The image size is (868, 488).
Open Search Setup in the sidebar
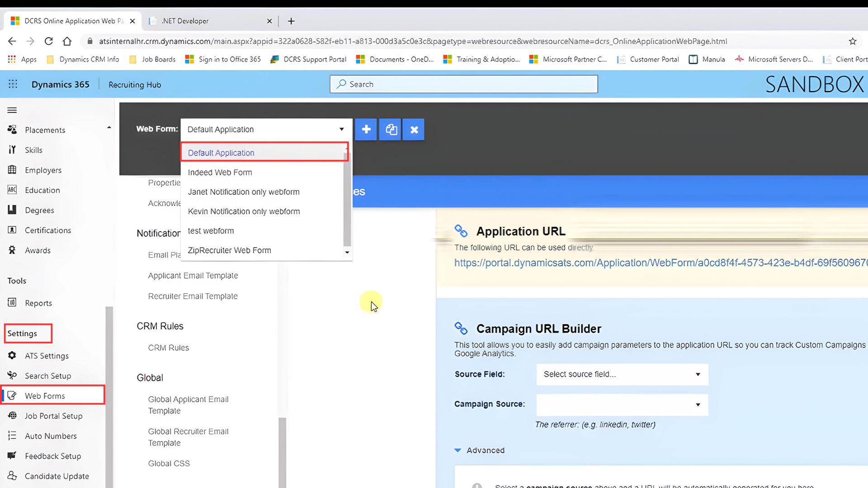click(x=48, y=376)
